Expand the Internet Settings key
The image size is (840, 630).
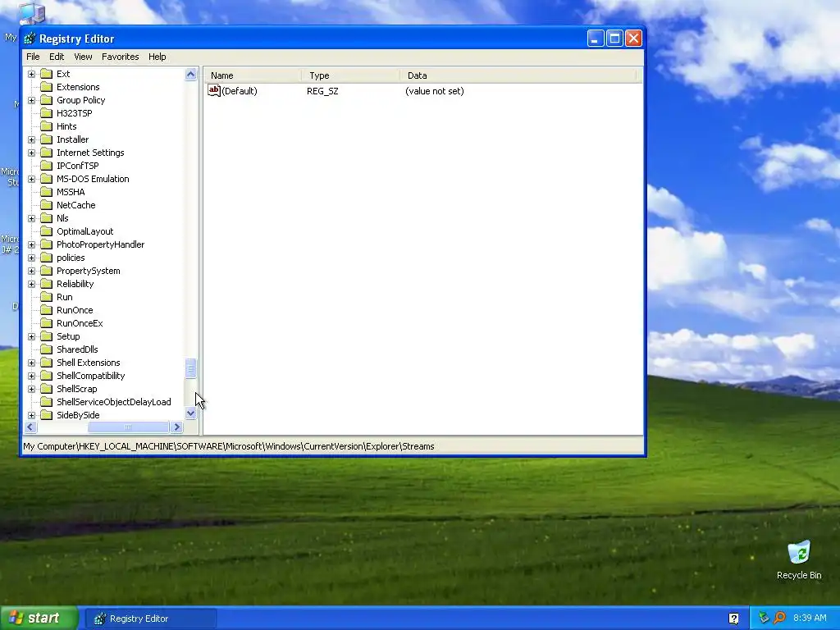coord(32,153)
